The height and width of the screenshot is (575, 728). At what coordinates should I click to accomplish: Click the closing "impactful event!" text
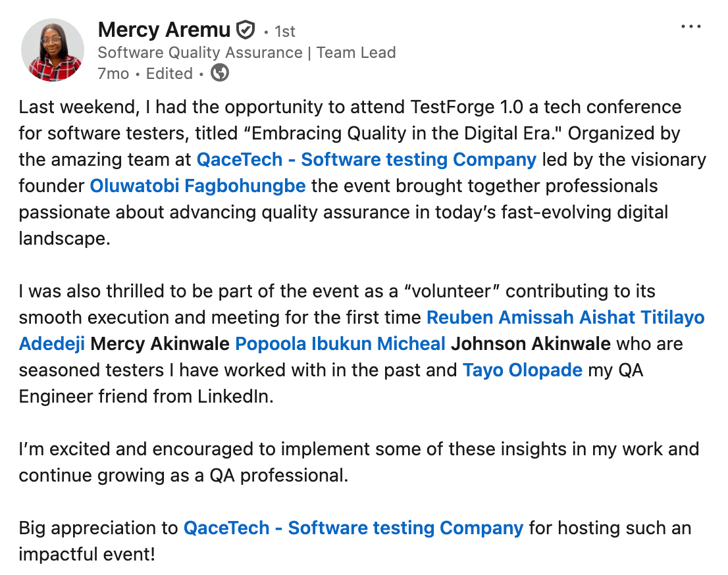[87, 554]
